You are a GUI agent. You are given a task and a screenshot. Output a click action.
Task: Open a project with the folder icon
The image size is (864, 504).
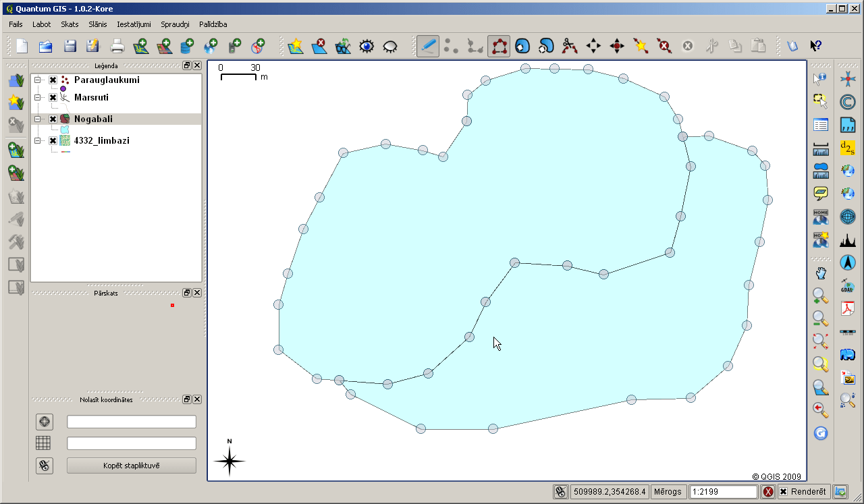(x=46, y=46)
